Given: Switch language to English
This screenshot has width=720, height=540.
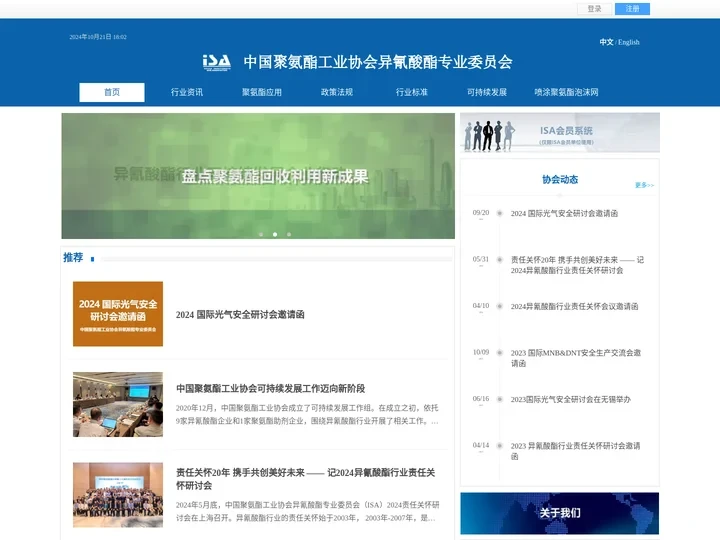Looking at the screenshot, I should (x=629, y=42).
